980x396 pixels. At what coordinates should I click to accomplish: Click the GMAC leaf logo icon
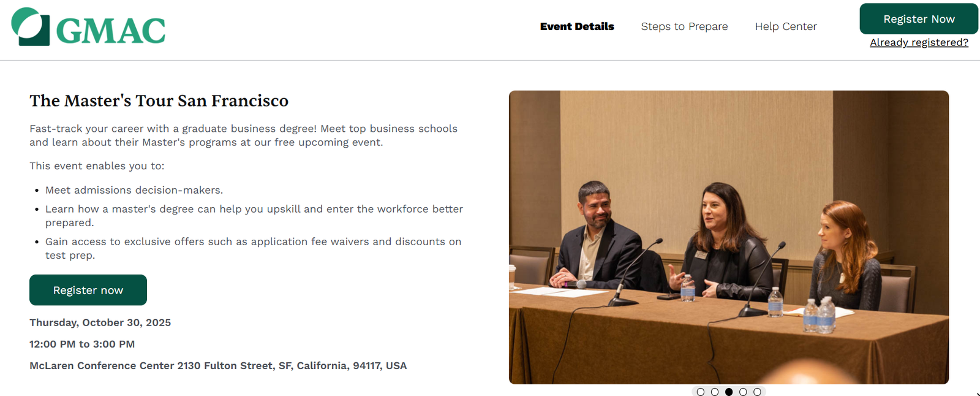coord(30,27)
